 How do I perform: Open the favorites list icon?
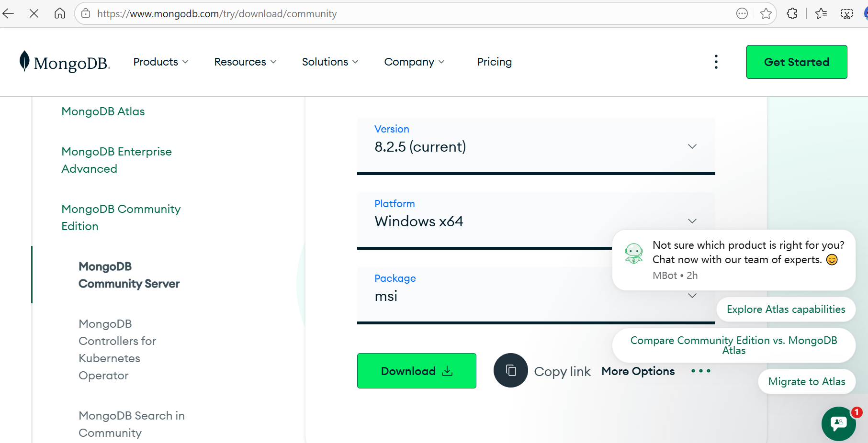click(x=821, y=13)
